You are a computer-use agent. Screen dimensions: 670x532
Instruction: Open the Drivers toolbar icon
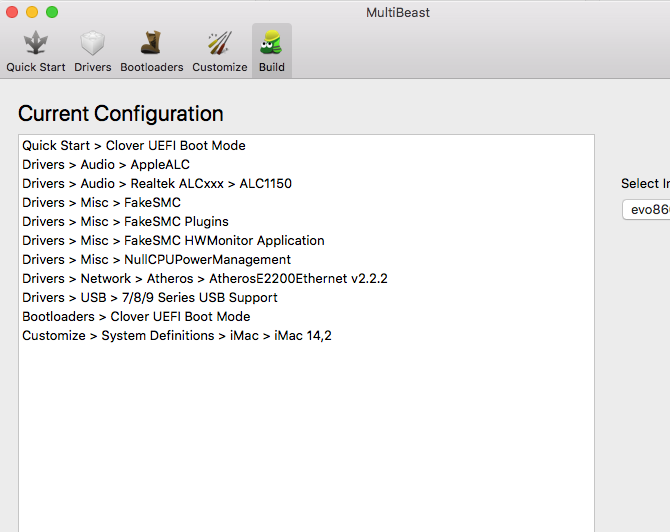(93, 51)
